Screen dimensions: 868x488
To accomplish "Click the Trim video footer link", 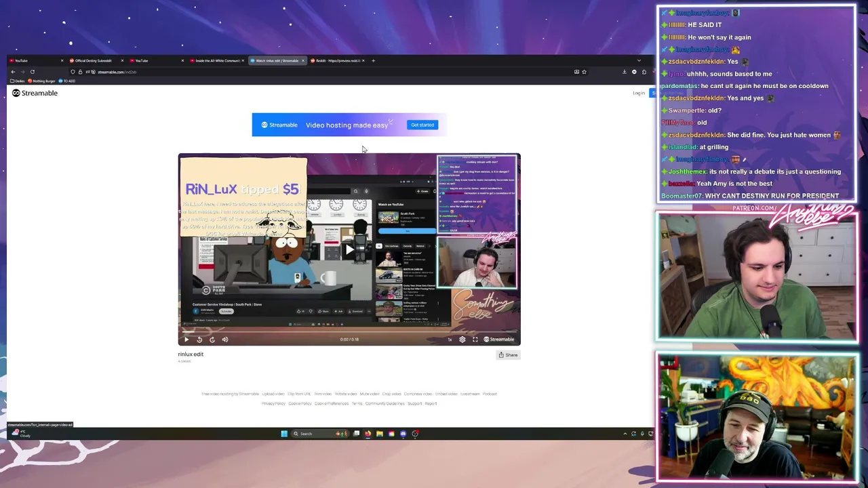I will coord(323,394).
